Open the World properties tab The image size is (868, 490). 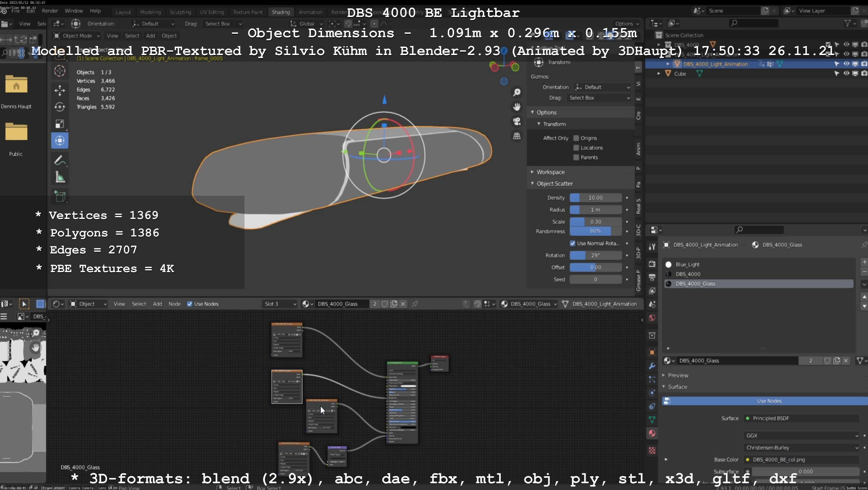pos(652,318)
